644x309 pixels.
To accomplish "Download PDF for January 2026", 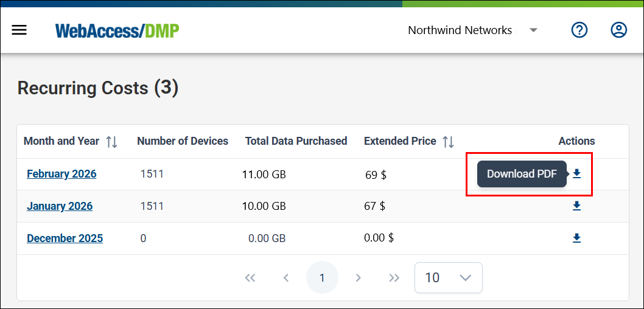I will [x=576, y=206].
